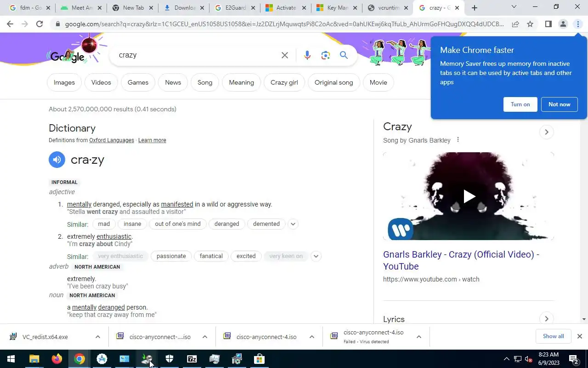Play the Gnarls Barkley video thumbnail

[469, 196]
